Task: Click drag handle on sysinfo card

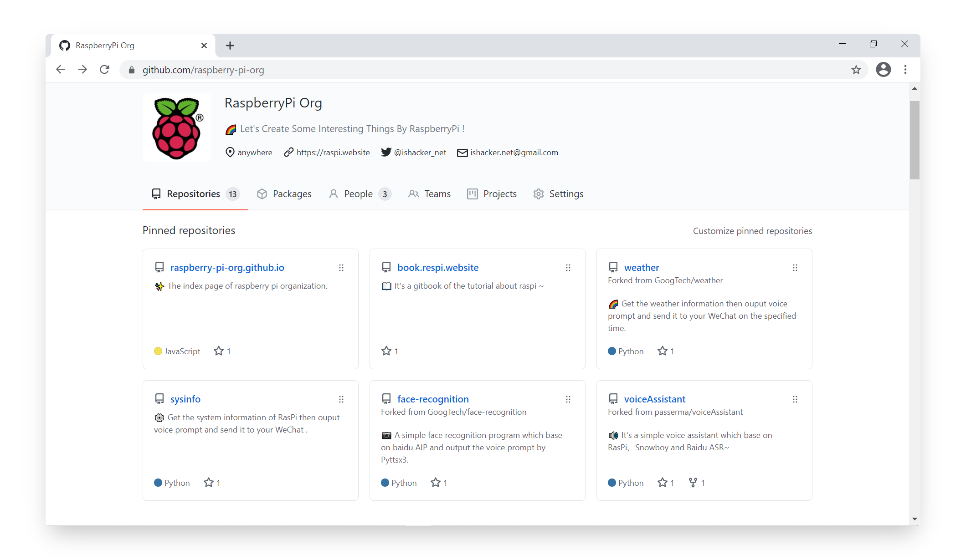Action: [341, 399]
